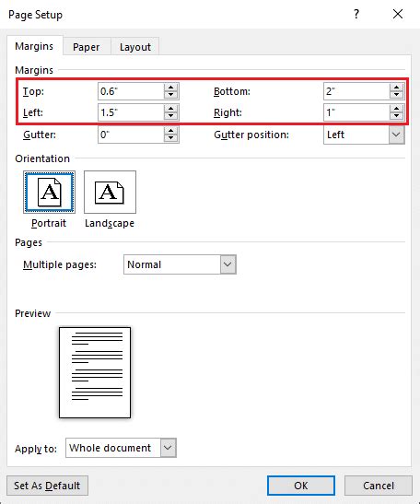
Task: Click into the Bottom margin field
Action: pos(356,91)
